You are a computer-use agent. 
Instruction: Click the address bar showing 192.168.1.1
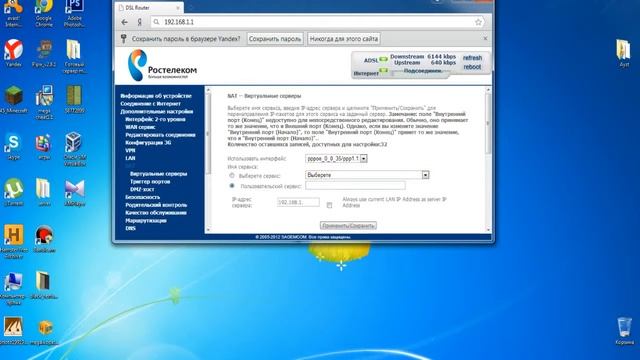pyautogui.click(x=318, y=22)
